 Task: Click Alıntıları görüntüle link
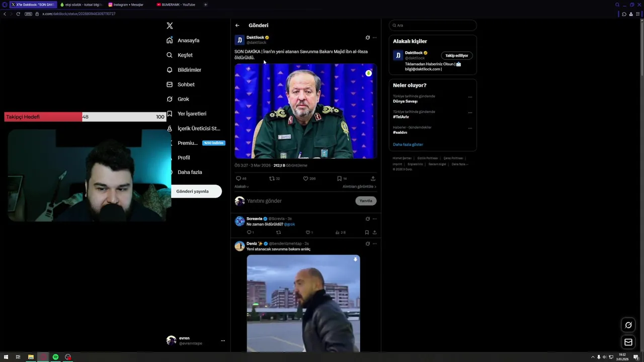coord(359,187)
